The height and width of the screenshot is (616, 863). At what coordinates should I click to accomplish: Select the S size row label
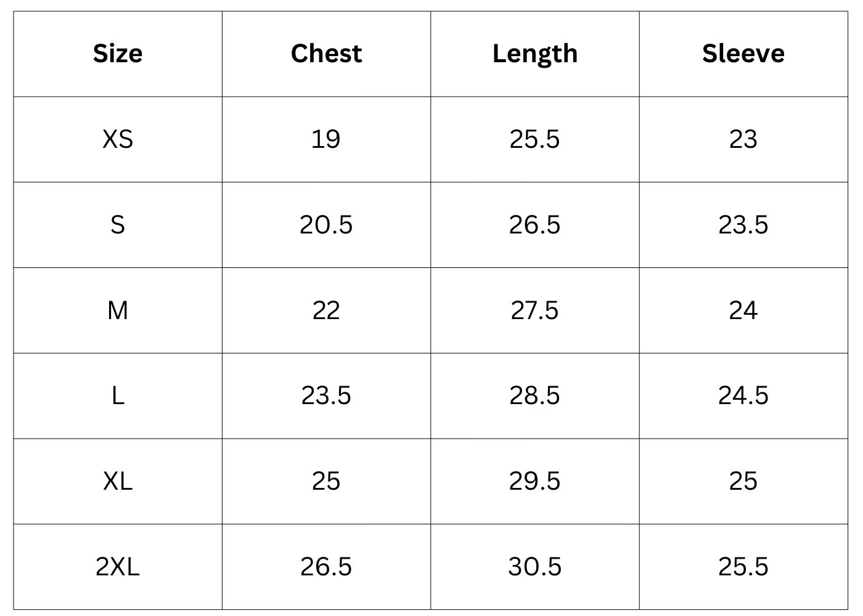[118, 225]
